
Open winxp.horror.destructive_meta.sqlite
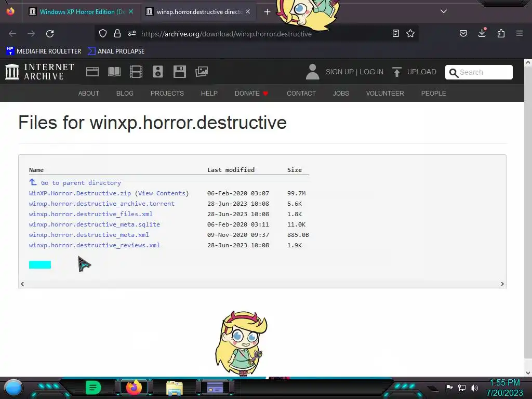(95, 224)
